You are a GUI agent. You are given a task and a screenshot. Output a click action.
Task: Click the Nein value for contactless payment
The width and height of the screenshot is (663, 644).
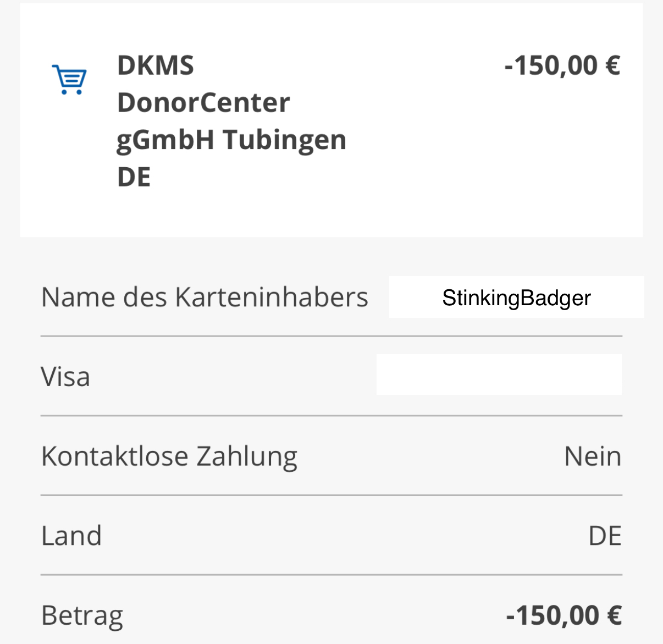point(593,456)
